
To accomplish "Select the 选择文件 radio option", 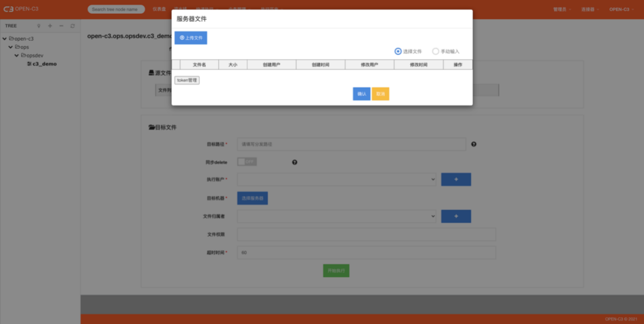I will click(398, 51).
